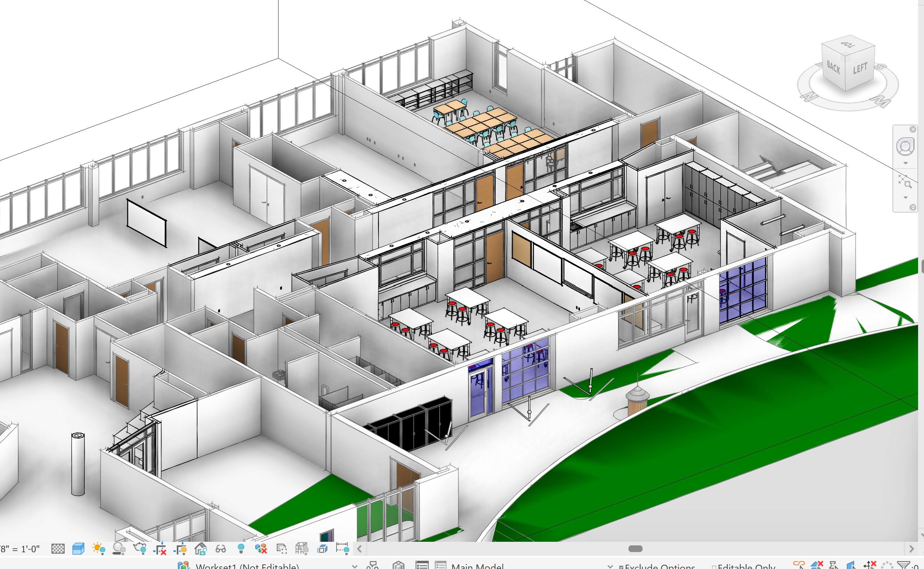Expand the Steering Wheels dropdown arrow
Screen dimensions: 924x569
(x=906, y=163)
